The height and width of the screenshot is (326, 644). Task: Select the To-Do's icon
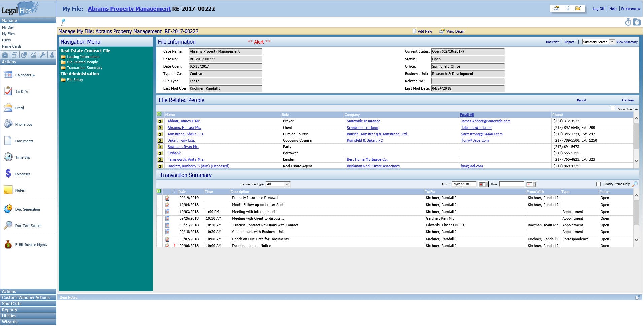pyautogui.click(x=8, y=91)
